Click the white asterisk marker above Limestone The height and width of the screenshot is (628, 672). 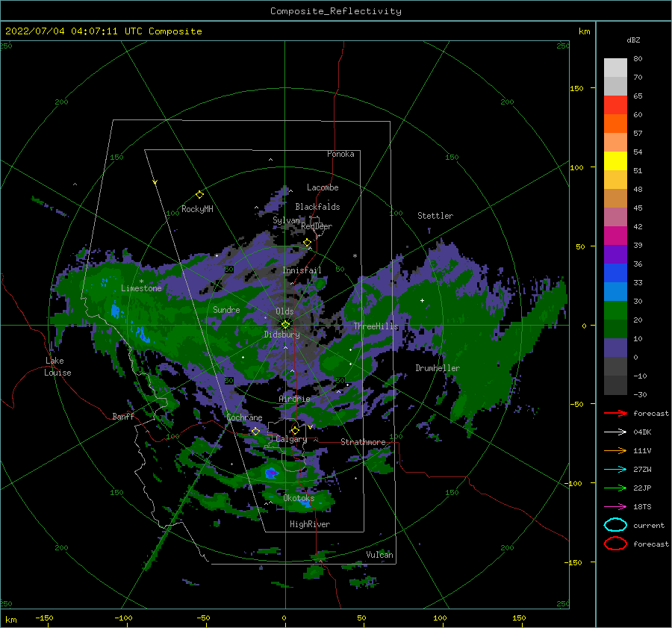(141, 282)
